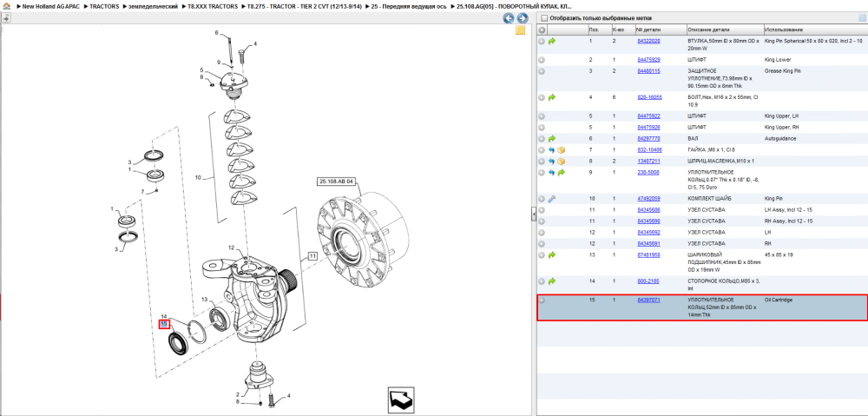
Task: Click green arrow icon for bolt 828-16055
Action: click(552, 97)
